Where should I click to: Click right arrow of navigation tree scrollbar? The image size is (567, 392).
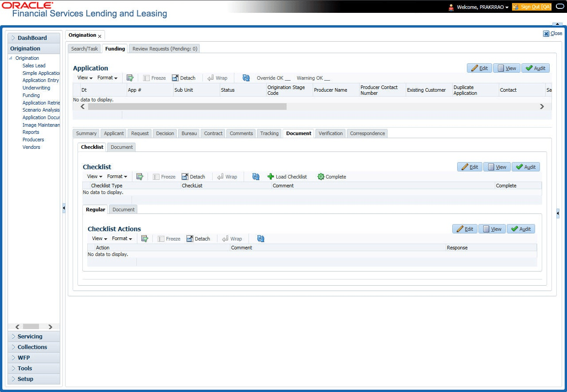coord(50,327)
